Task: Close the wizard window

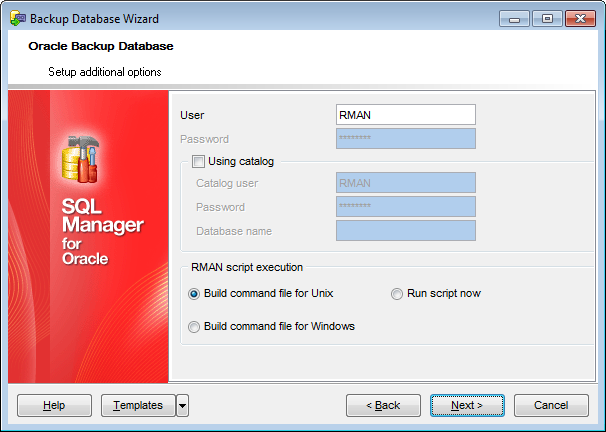Action: [x=580, y=19]
